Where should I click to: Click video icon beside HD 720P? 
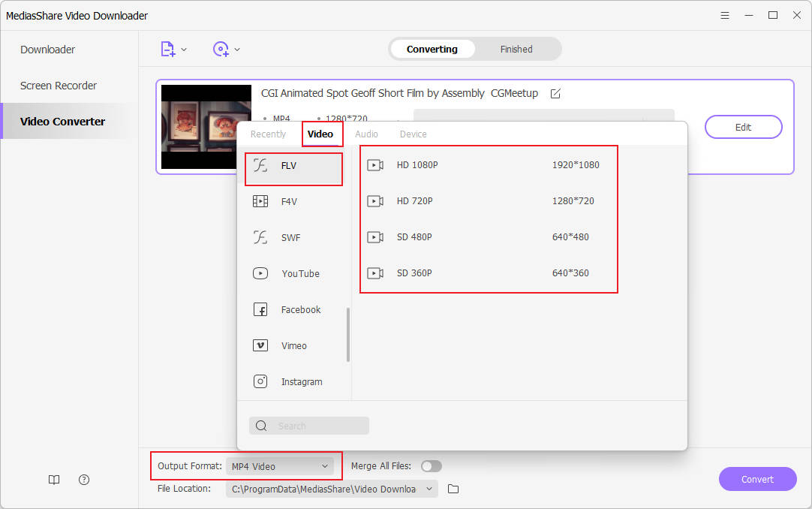pyautogui.click(x=375, y=201)
